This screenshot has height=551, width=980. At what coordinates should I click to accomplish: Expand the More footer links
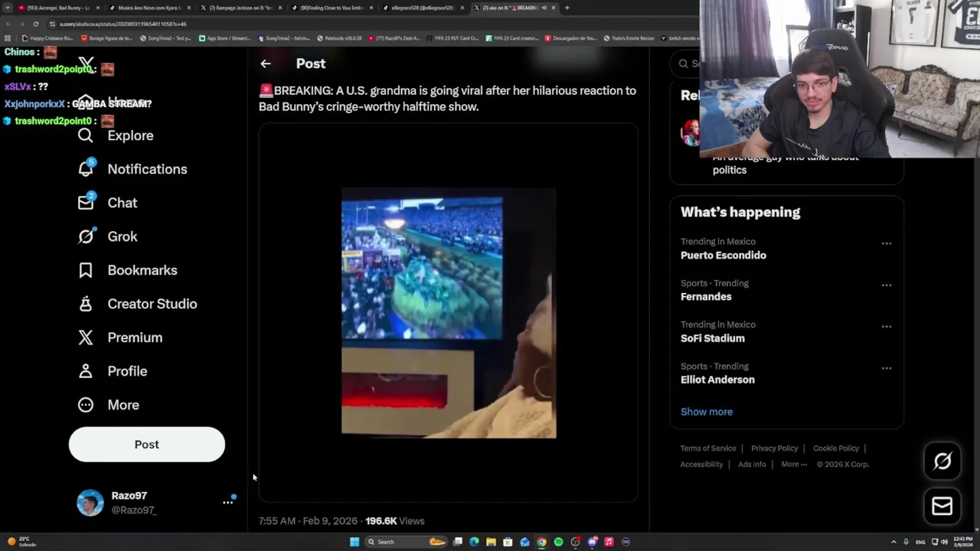[794, 464]
